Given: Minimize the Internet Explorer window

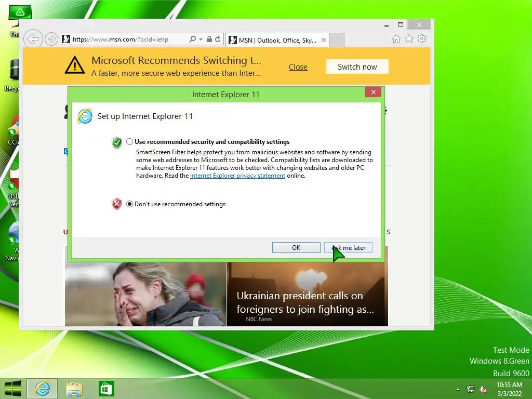Looking at the screenshot, I should [387, 25].
